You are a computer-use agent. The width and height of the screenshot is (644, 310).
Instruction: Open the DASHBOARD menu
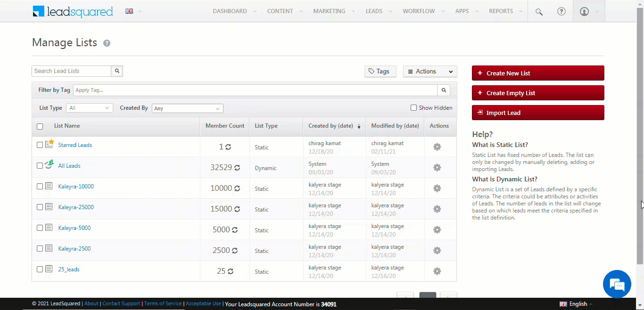pyautogui.click(x=230, y=11)
